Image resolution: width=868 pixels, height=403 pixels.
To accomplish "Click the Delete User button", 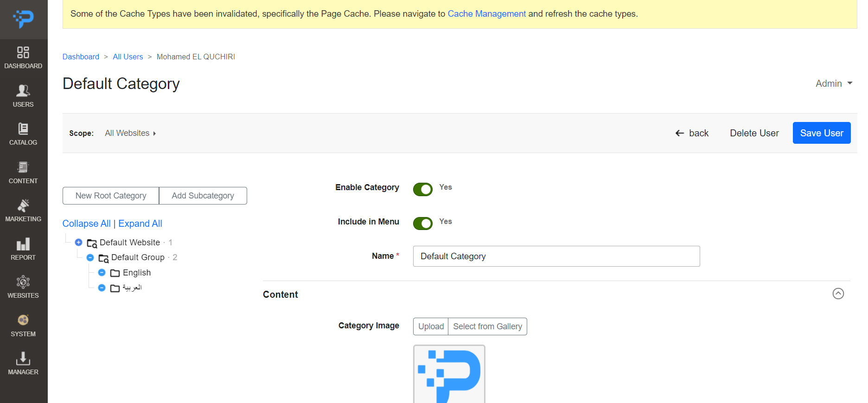I will click(x=754, y=133).
